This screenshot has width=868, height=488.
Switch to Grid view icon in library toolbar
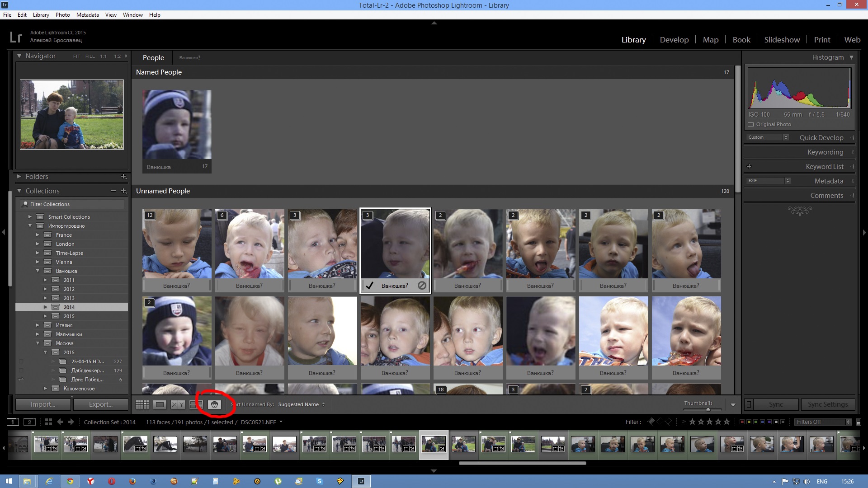point(142,404)
